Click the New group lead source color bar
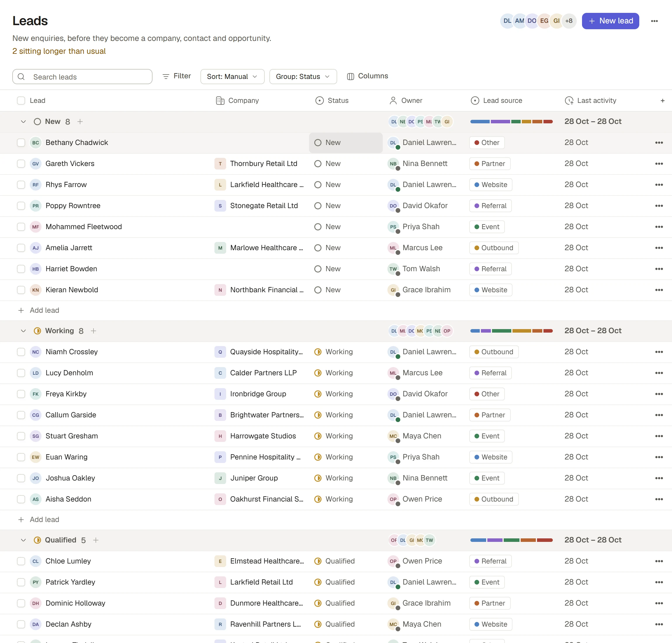Screen dimensions: 672x643 click(511, 122)
